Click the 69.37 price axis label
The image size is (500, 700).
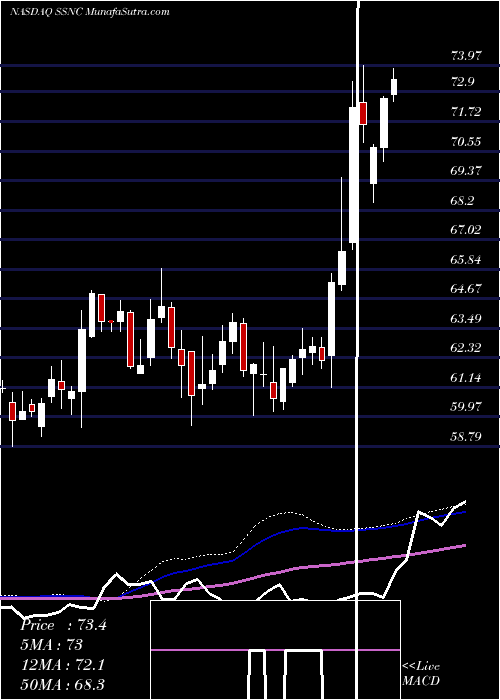point(466,171)
